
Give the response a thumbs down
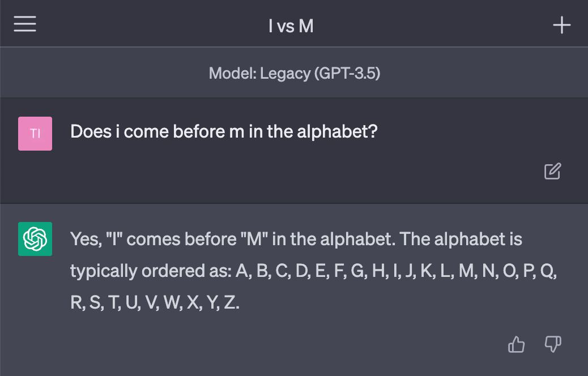pyautogui.click(x=552, y=344)
